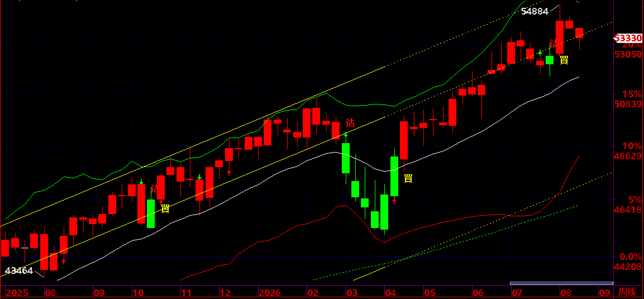Click the 05 month label on date axis
Screen dimensions: 644x299
click(x=430, y=293)
